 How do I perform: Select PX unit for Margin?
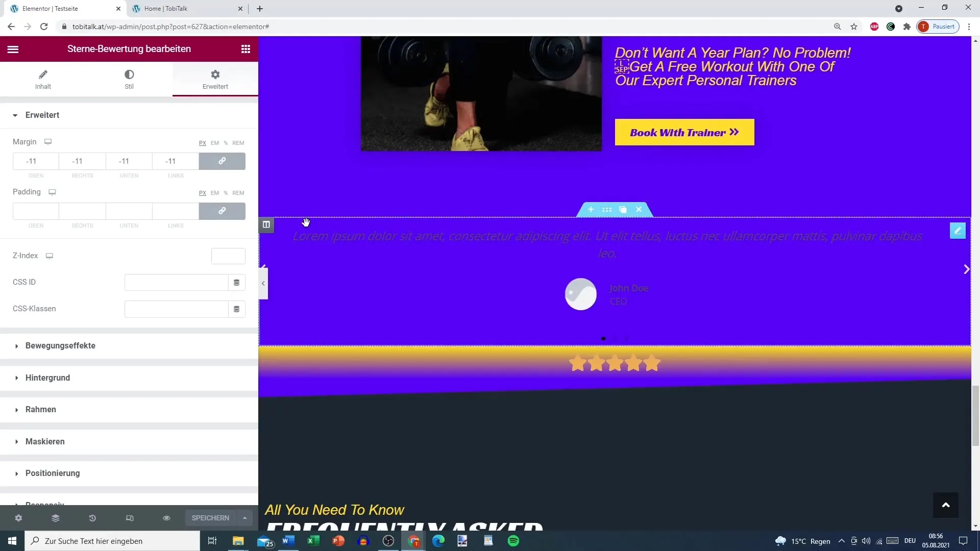[x=203, y=143]
